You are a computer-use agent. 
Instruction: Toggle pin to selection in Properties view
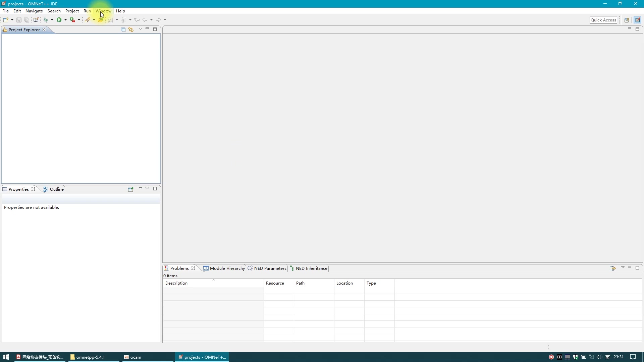(131, 189)
